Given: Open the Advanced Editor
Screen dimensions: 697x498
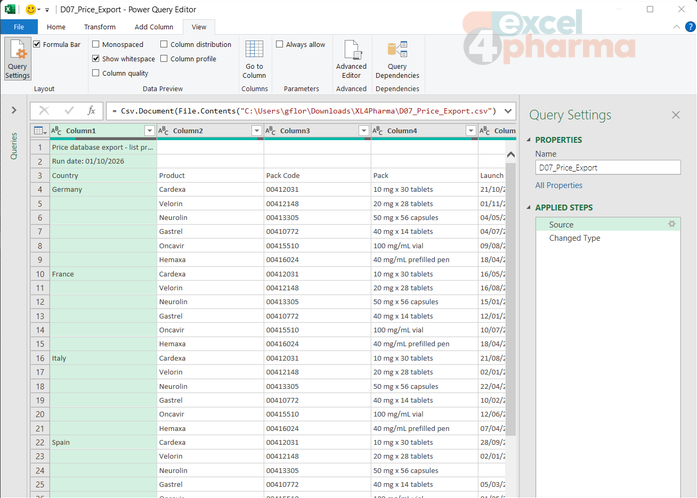Looking at the screenshot, I should pos(351,59).
